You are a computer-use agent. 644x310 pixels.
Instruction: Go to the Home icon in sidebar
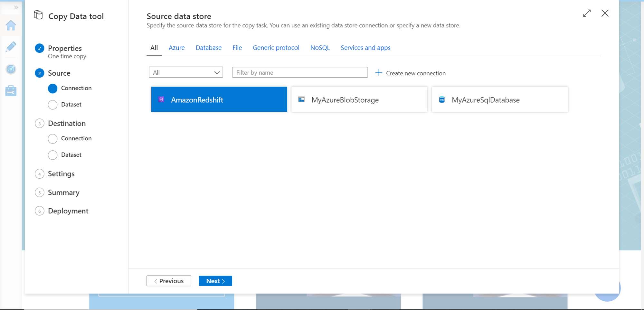click(11, 25)
